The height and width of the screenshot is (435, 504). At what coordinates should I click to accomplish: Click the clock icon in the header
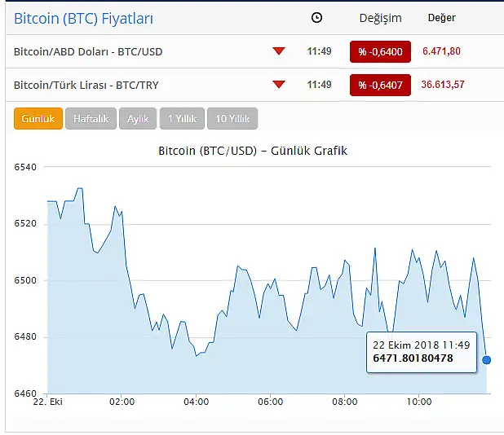[x=316, y=18]
